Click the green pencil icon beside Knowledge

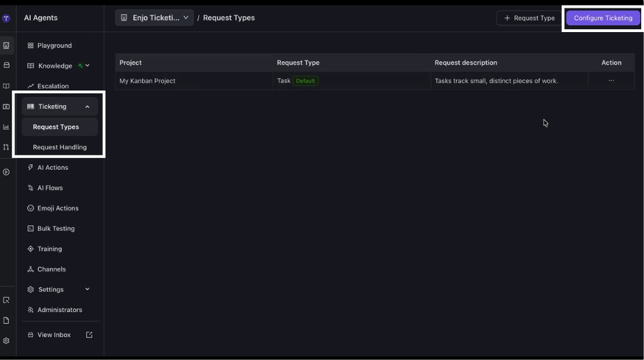81,65
